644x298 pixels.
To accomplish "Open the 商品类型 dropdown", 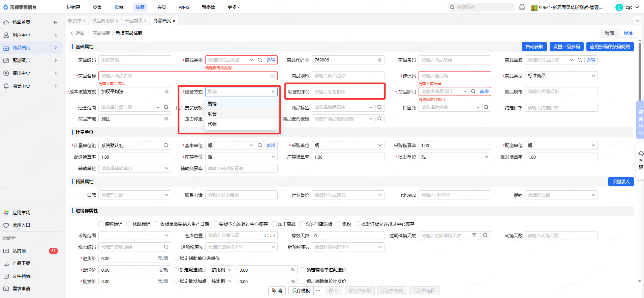I will coord(561,76).
